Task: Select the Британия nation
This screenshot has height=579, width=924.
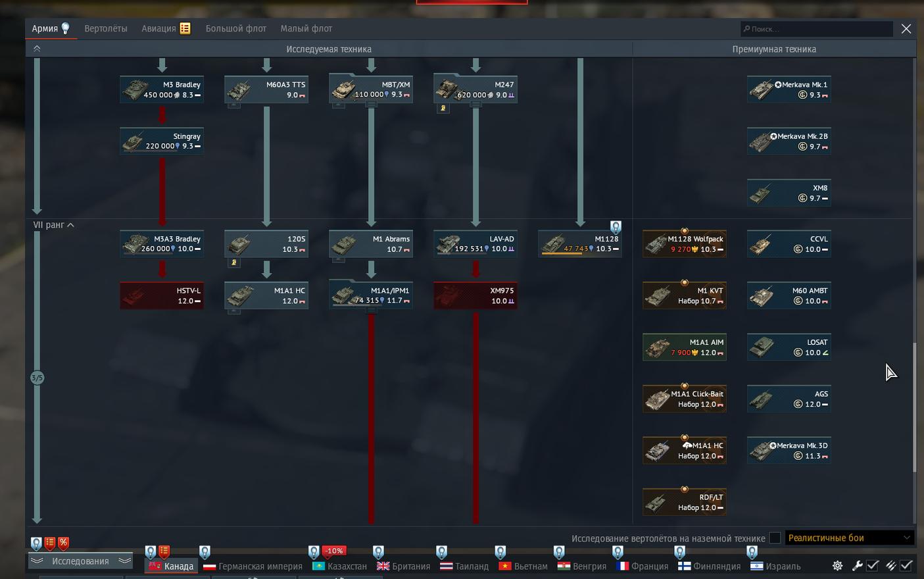Action: point(403,566)
